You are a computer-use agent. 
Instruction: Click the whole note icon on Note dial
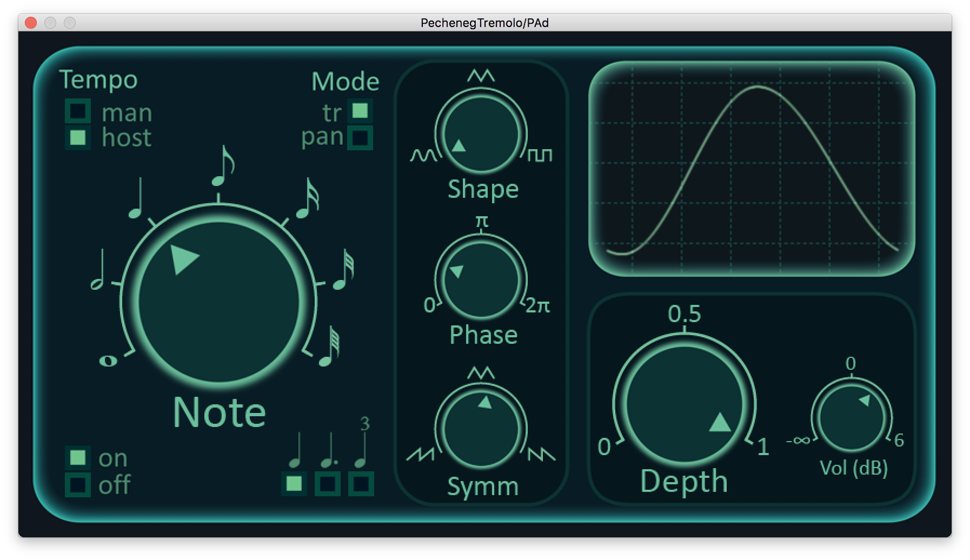point(108,361)
